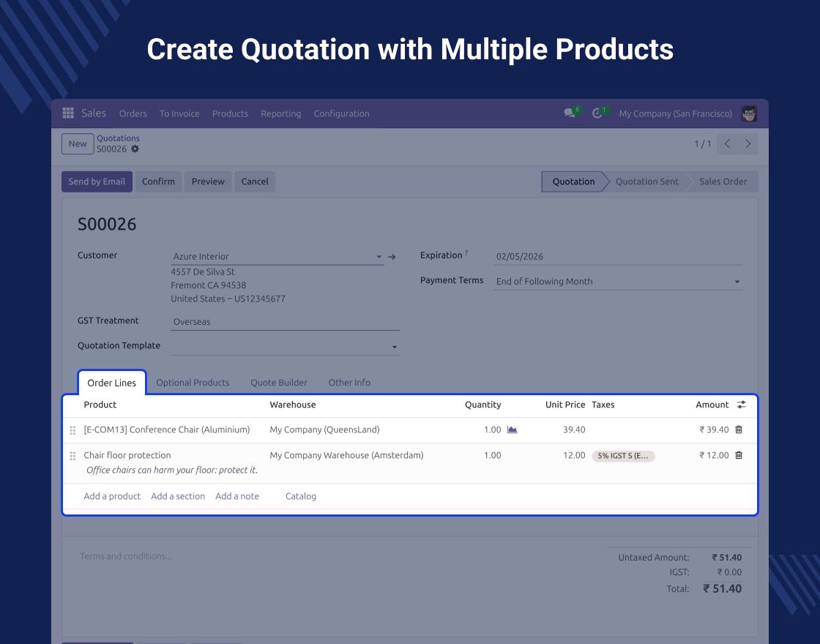Switch to the Order Lines tab

112,383
